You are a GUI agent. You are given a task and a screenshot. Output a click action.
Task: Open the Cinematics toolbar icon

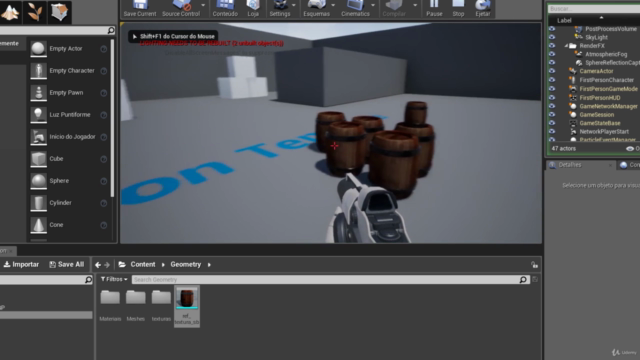[x=355, y=8]
